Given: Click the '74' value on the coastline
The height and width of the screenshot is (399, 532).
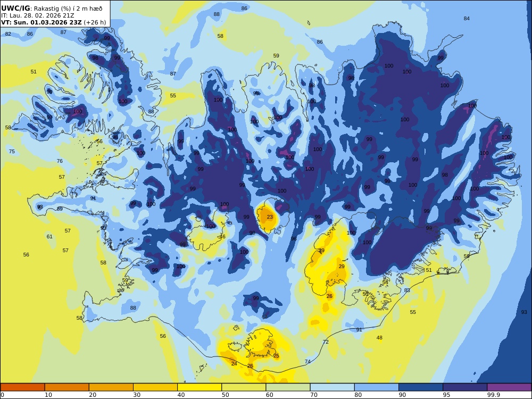Looking at the screenshot, I should click(x=307, y=361).
